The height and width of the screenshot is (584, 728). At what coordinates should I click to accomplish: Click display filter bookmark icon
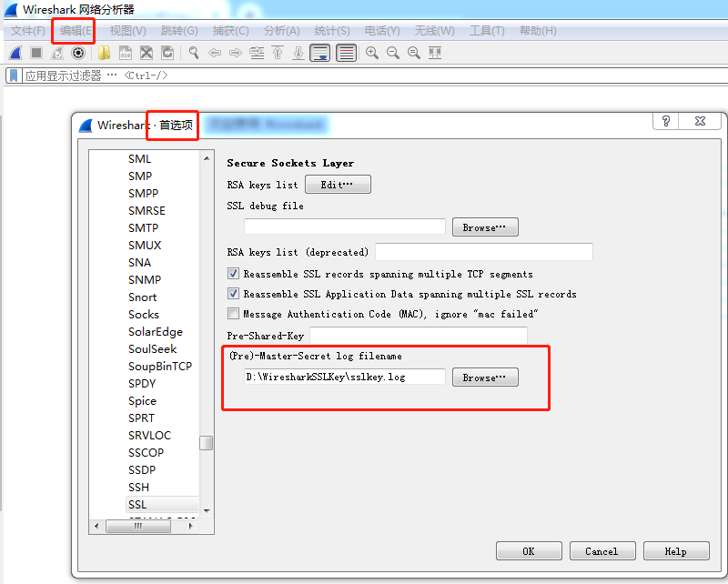point(14,76)
